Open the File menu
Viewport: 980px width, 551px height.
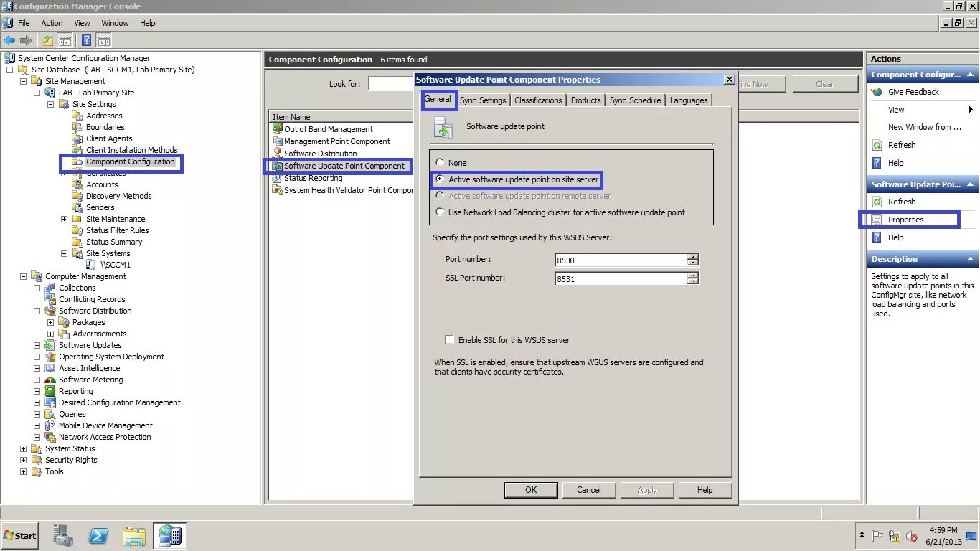[24, 23]
